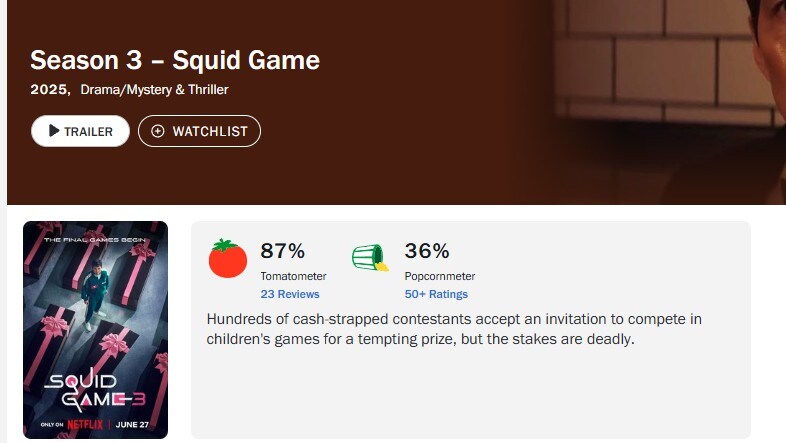The height and width of the screenshot is (443, 786).
Task: Click the 2025 release year
Action: point(49,90)
